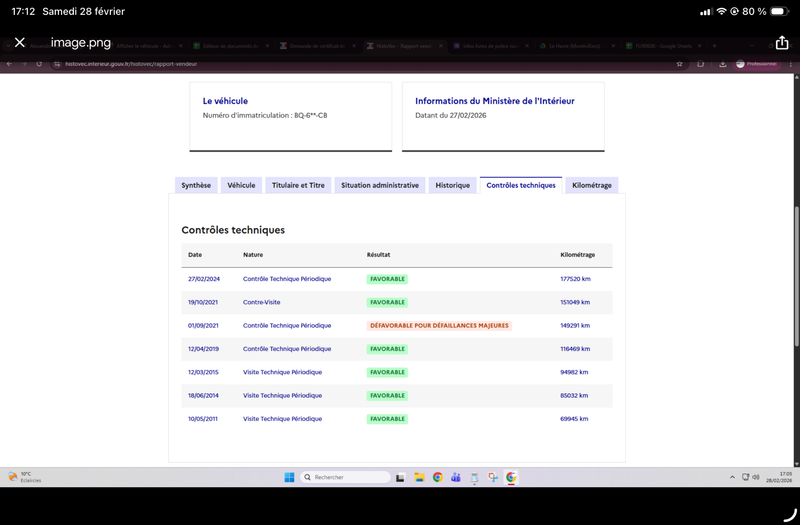Click the Contre-Visite entry in the table

(x=262, y=302)
